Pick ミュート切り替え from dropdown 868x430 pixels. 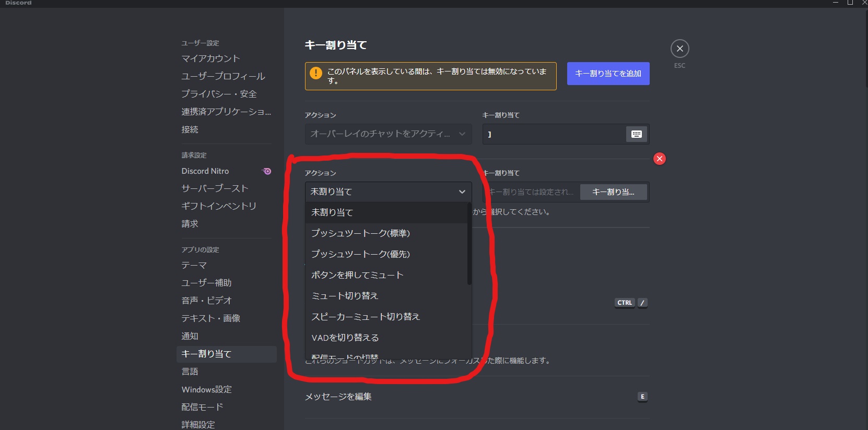click(345, 296)
